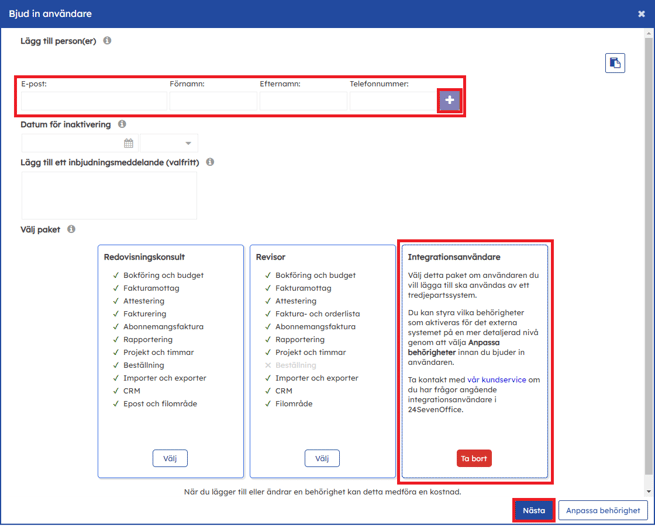Click the Efternamn input field
Image resolution: width=655 pixels, height=526 pixels.
[x=303, y=101]
